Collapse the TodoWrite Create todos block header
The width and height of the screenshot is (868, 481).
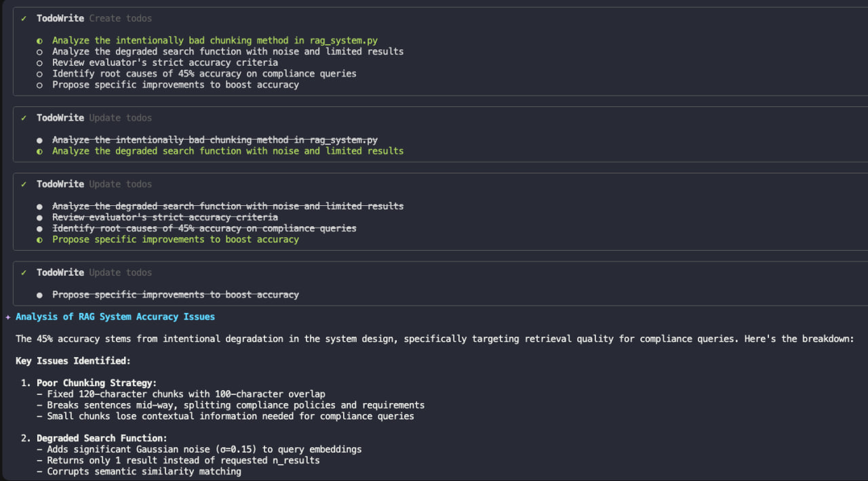tap(94, 18)
